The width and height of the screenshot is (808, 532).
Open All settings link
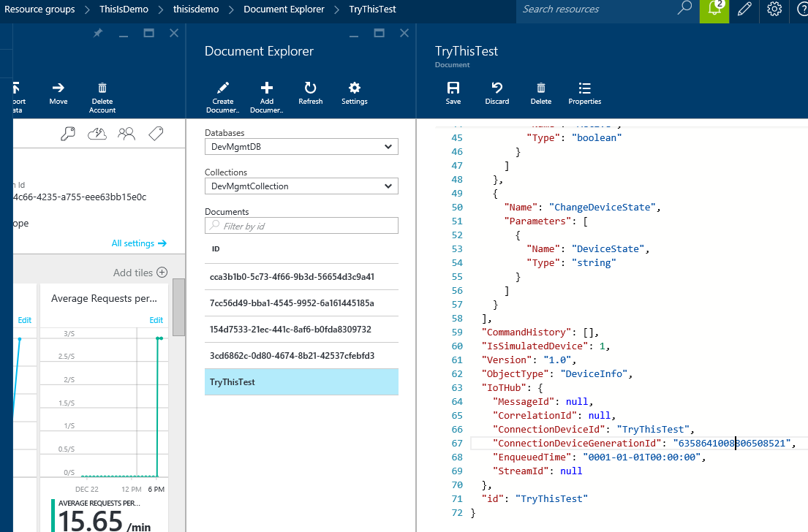139,243
